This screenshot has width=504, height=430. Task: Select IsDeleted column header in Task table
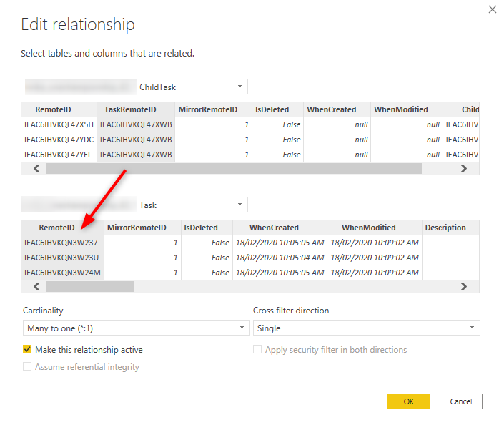[x=207, y=228]
